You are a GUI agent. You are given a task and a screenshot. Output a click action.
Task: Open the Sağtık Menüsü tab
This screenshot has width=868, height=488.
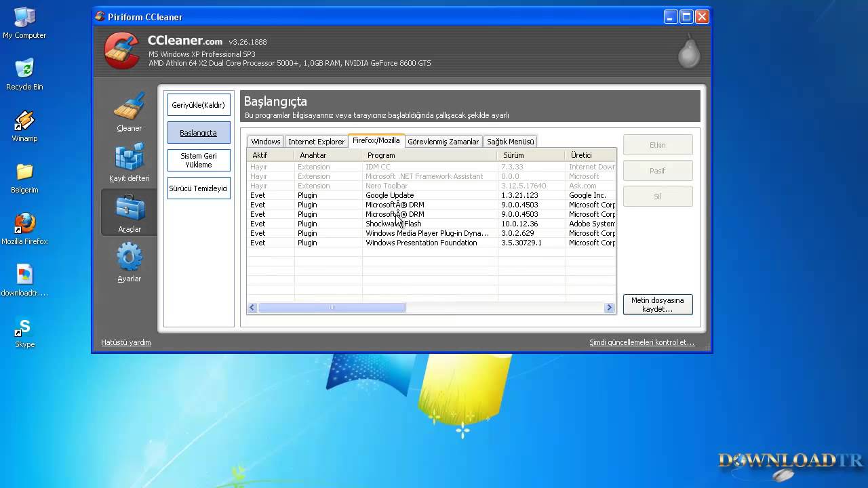[x=510, y=141]
